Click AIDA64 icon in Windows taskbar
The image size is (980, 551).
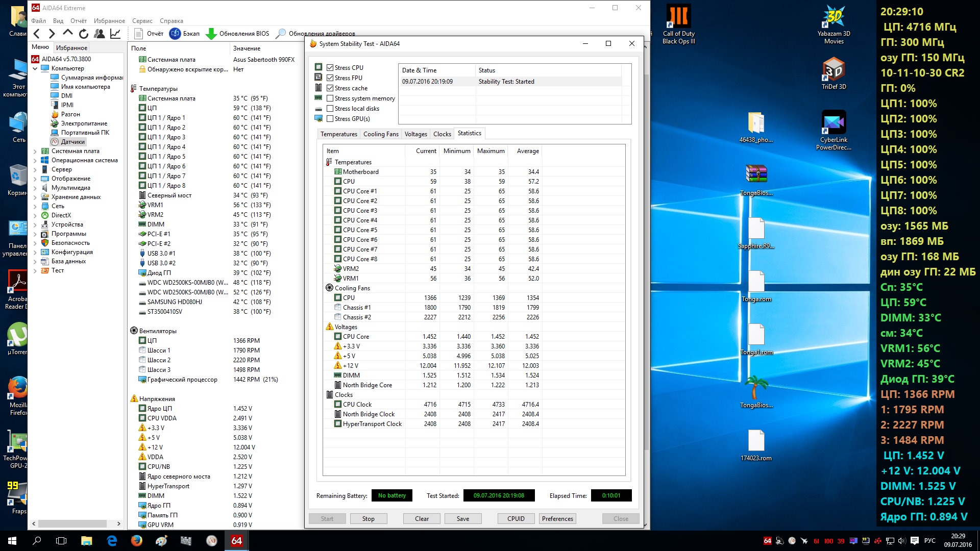tap(236, 541)
